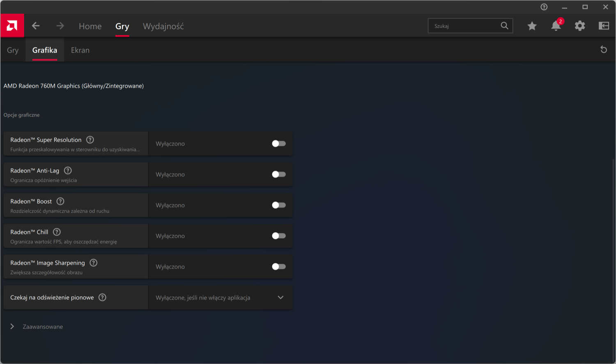Open the Gry sub-tab

[13, 50]
